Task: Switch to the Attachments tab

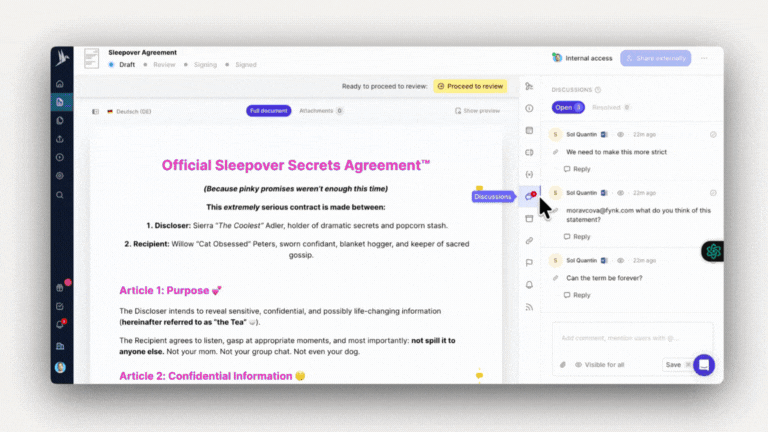Action: 320,111
